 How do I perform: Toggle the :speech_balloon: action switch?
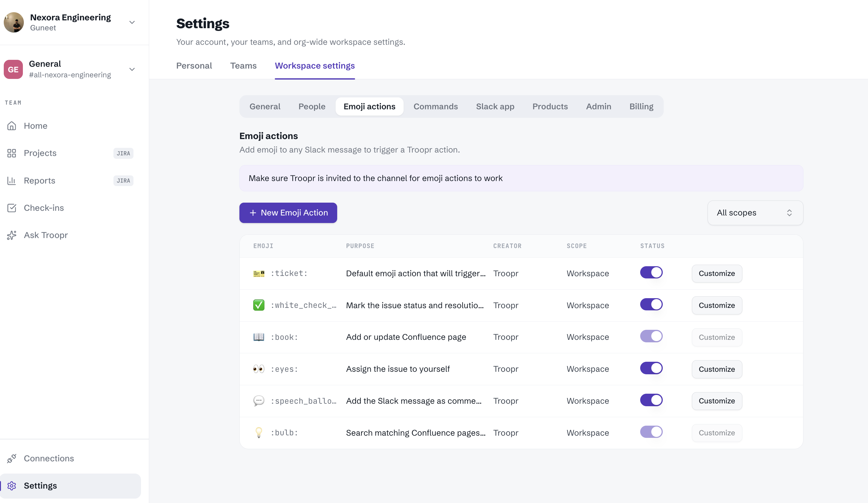[651, 400]
